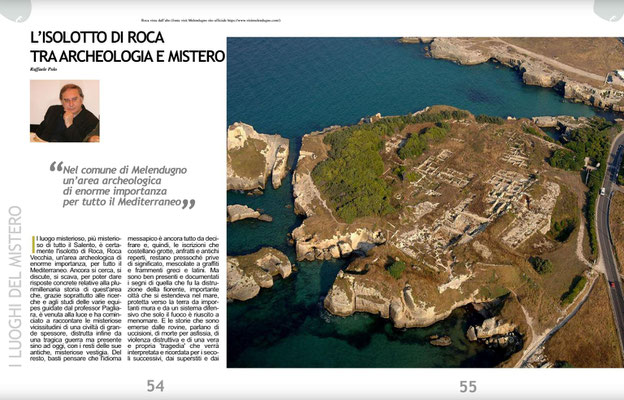Image resolution: width=624 pixels, height=400 pixels.
Task: Click the opening quotation mark of the pull quote
Action: tap(56, 166)
